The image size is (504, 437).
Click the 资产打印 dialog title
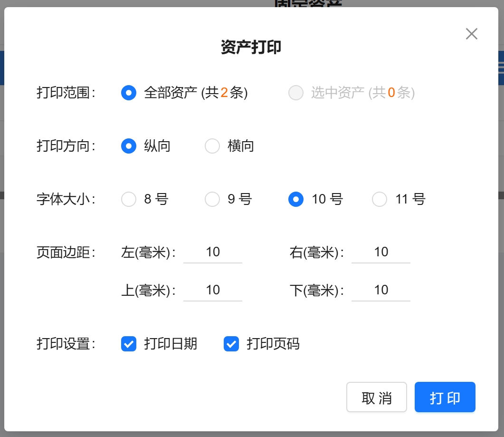click(x=251, y=48)
